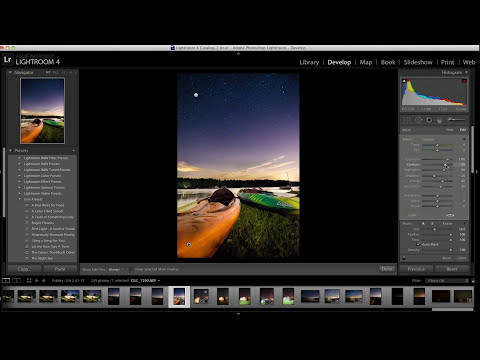
Task: Apply the Night Sky user preset
Action: click(x=42, y=258)
